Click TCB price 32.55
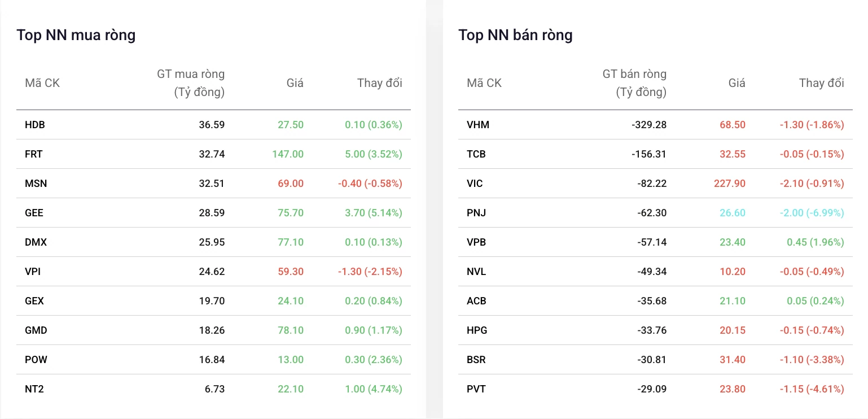868x419 pixels. pyautogui.click(x=733, y=154)
